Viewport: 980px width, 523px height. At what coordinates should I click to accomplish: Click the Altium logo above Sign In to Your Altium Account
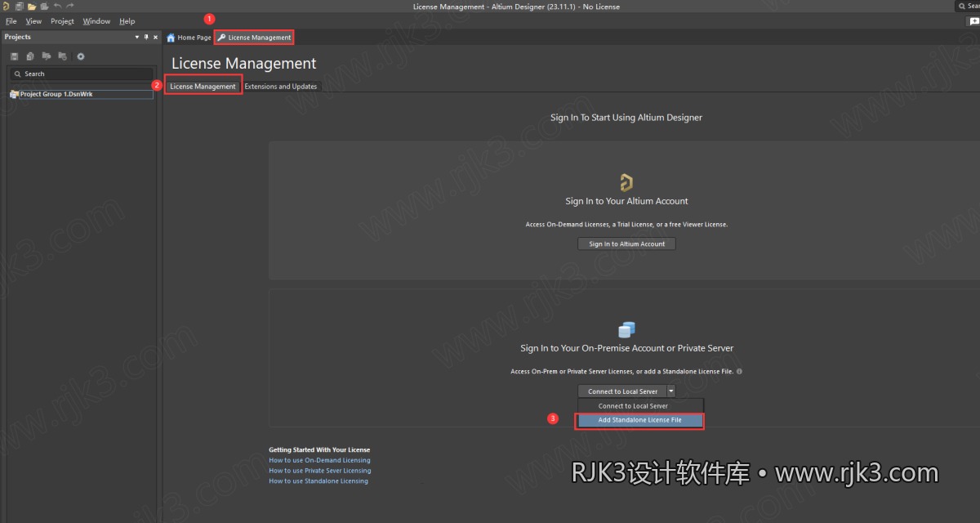[x=626, y=182]
